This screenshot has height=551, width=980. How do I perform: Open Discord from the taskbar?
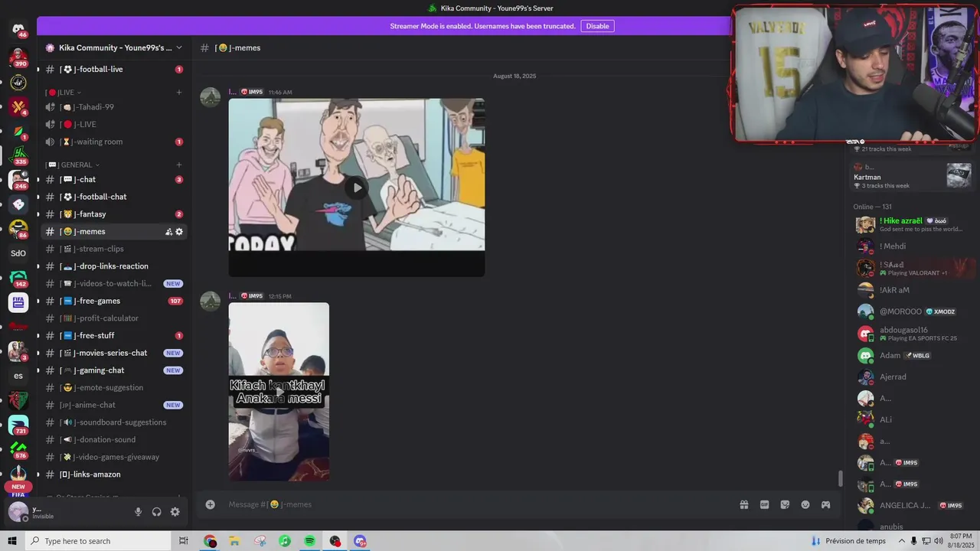[360, 541]
